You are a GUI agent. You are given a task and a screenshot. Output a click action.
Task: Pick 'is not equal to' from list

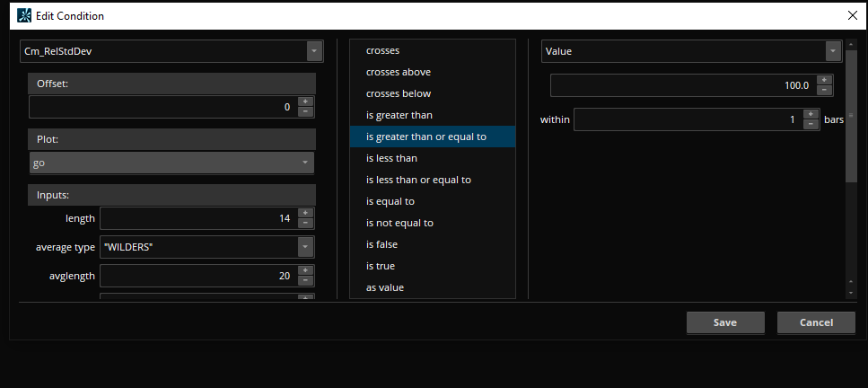point(399,223)
